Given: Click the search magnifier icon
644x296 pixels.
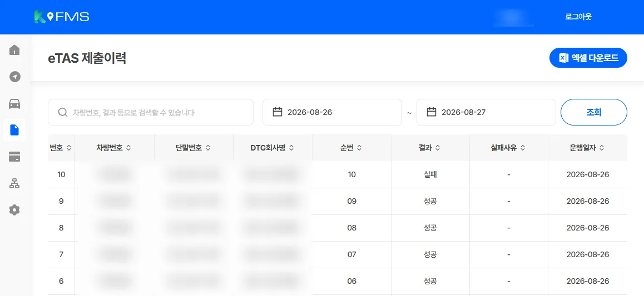Looking at the screenshot, I should [x=62, y=112].
